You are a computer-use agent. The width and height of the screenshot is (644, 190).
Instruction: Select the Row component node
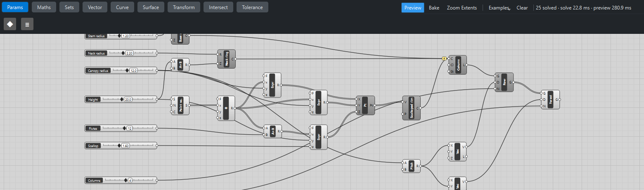point(504,82)
